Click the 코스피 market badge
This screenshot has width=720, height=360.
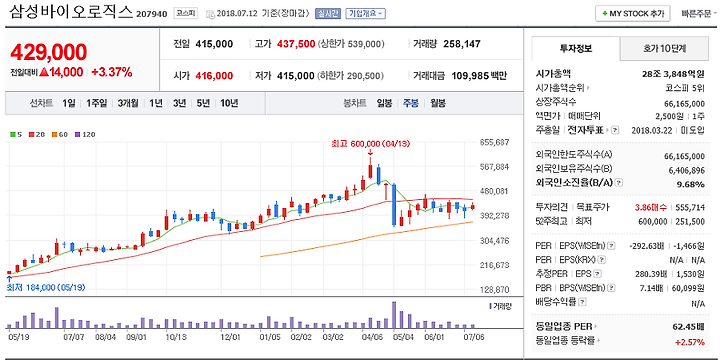pos(186,13)
